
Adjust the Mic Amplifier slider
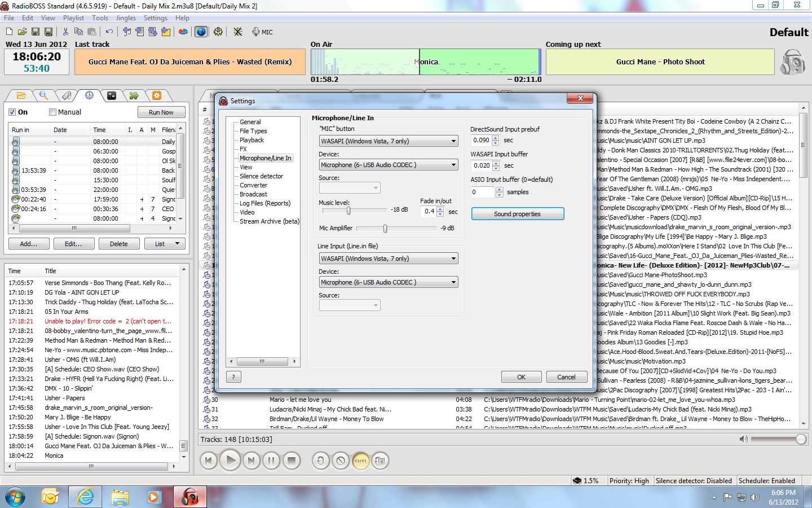pyautogui.click(x=385, y=229)
